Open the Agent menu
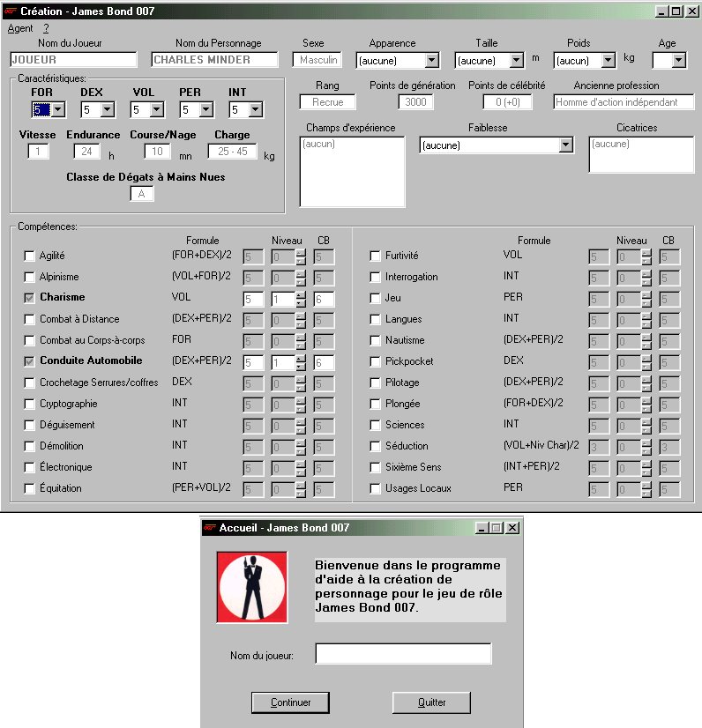Screen dimensions: 702x728 coord(20,28)
